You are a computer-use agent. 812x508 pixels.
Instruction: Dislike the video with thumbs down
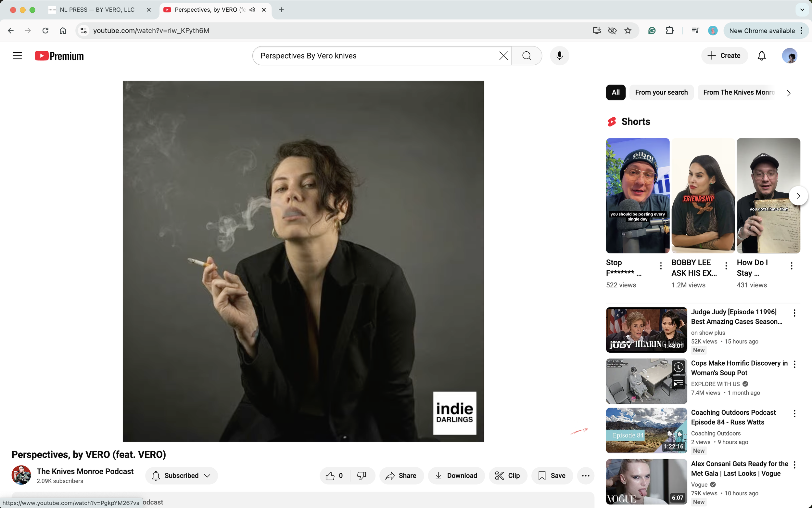click(x=362, y=475)
